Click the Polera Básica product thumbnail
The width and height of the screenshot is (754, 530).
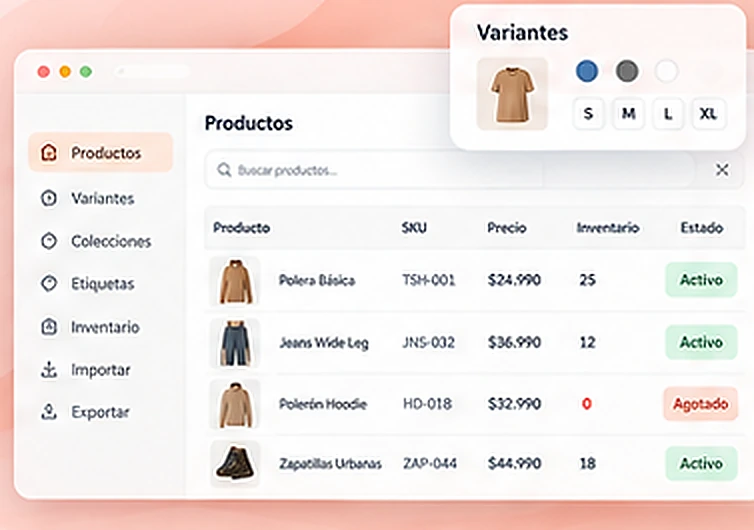click(235, 281)
